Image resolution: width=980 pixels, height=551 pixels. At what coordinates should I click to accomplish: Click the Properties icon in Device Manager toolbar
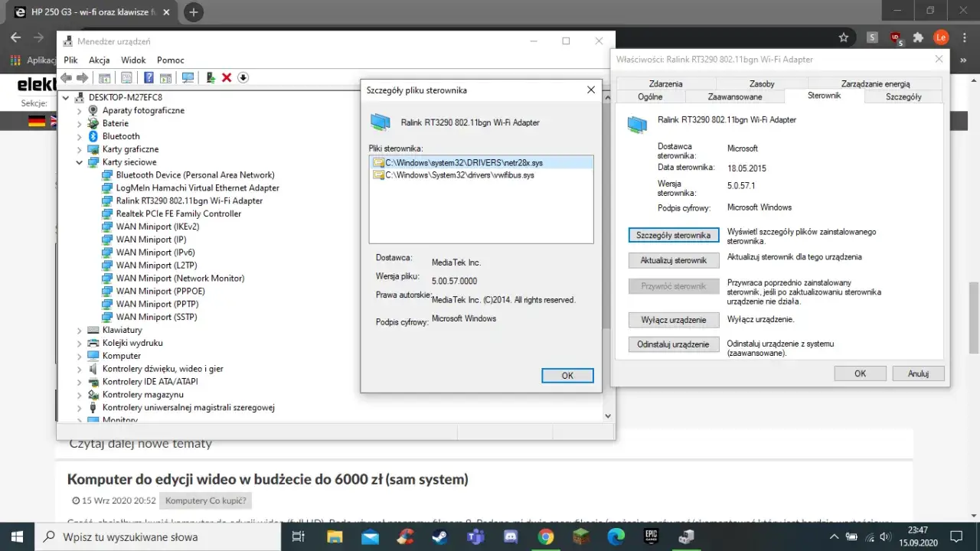tap(126, 77)
